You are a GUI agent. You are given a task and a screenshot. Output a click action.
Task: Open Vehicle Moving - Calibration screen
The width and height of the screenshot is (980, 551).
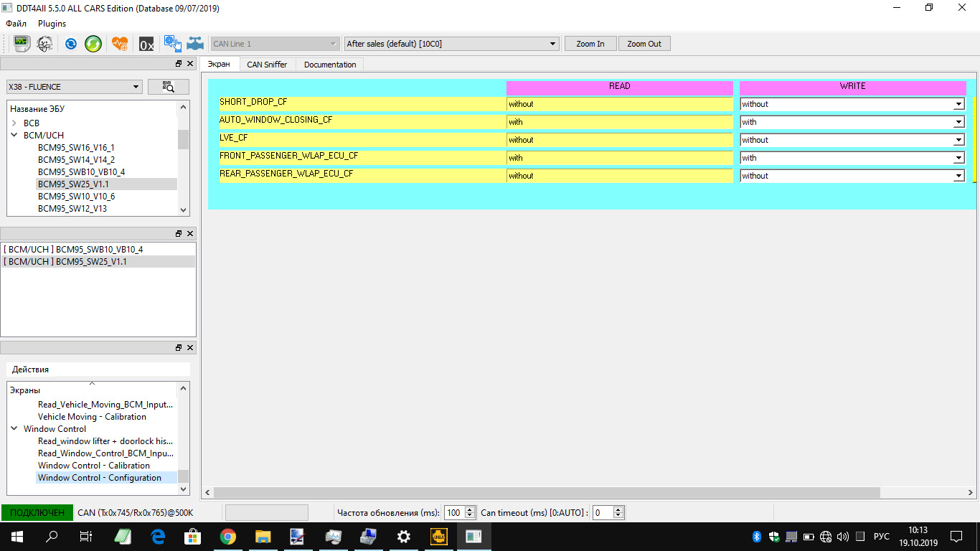92,417
